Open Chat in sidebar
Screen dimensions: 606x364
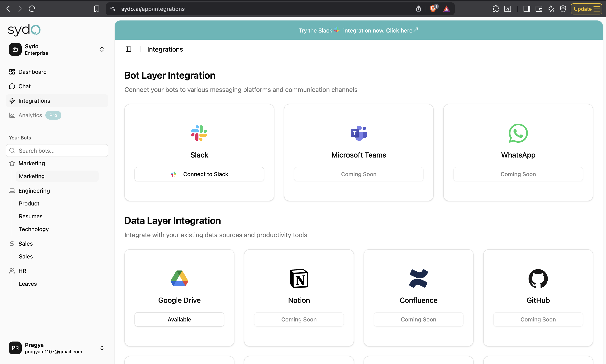[x=57, y=86]
